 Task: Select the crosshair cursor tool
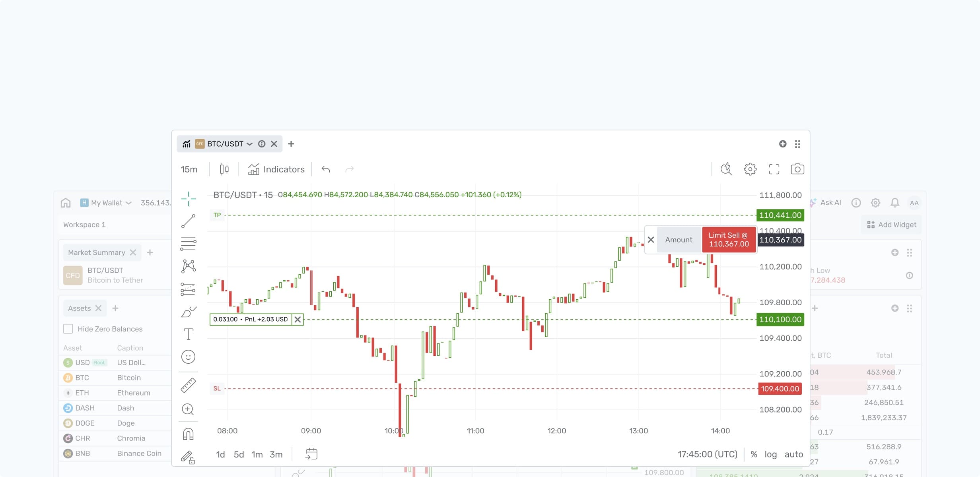pyautogui.click(x=189, y=198)
